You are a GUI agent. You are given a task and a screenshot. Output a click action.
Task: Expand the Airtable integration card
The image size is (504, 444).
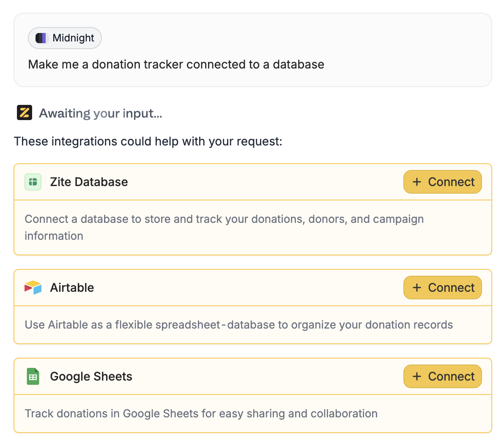click(x=211, y=288)
